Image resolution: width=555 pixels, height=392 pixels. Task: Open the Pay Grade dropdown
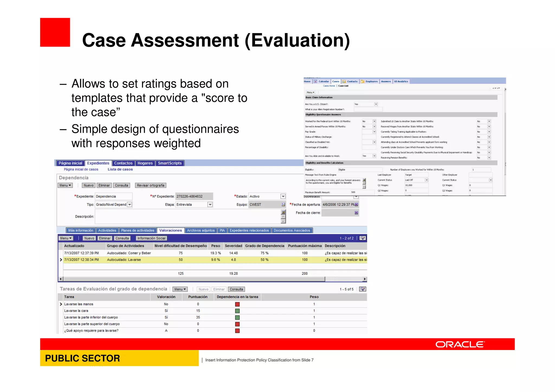coord(374,132)
